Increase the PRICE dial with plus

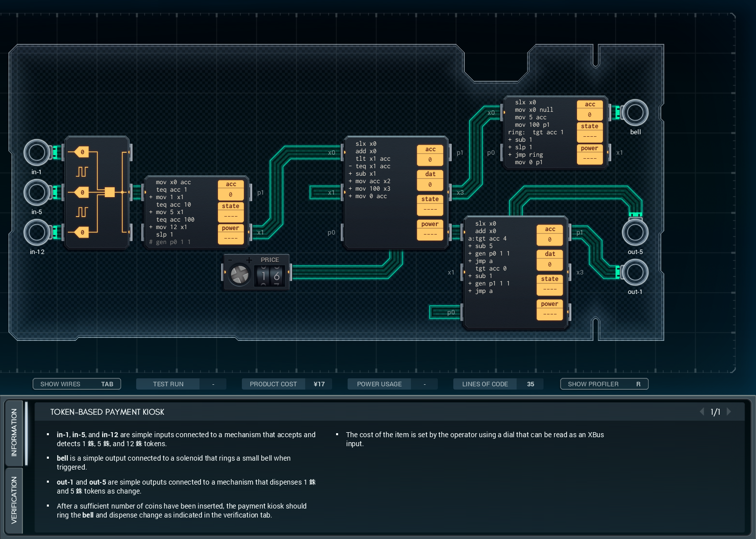[x=249, y=260]
